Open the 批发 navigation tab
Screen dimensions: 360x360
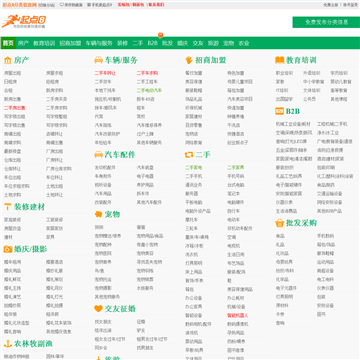click(x=167, y=43)
